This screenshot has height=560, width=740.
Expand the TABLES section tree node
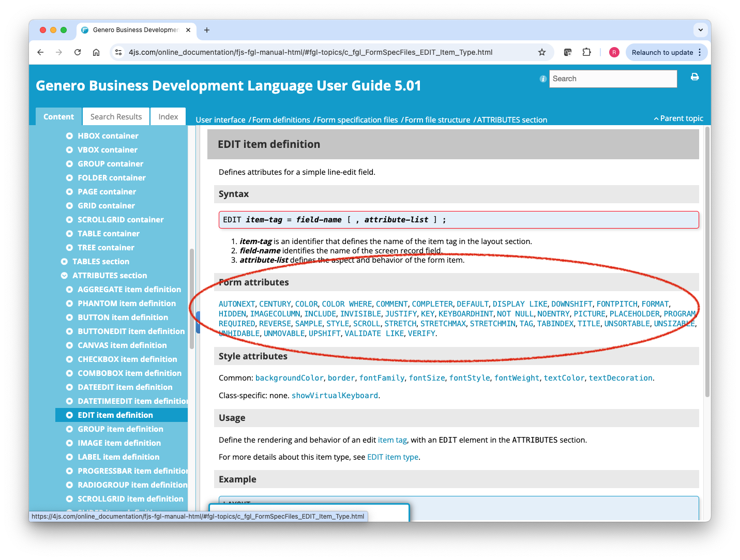(64, 262)
